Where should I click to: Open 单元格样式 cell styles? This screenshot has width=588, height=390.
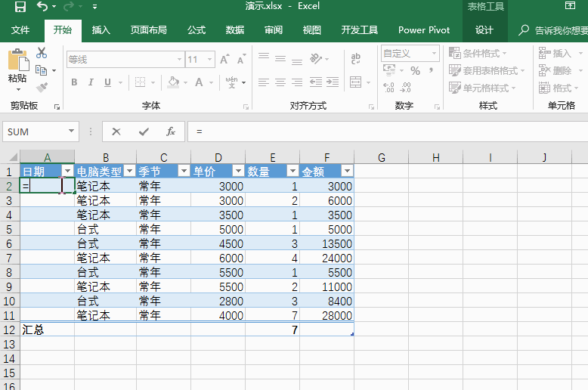tap(482, 88)
